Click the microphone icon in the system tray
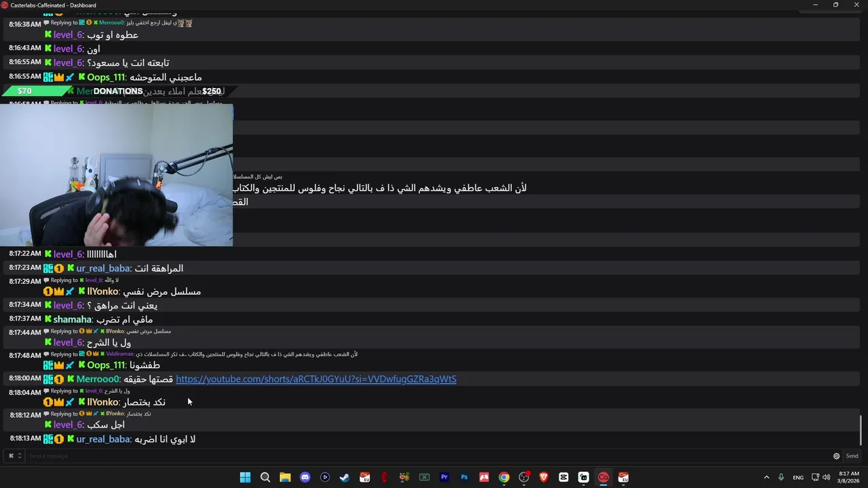This screenshot has width=868, height=488. [781, 477]
